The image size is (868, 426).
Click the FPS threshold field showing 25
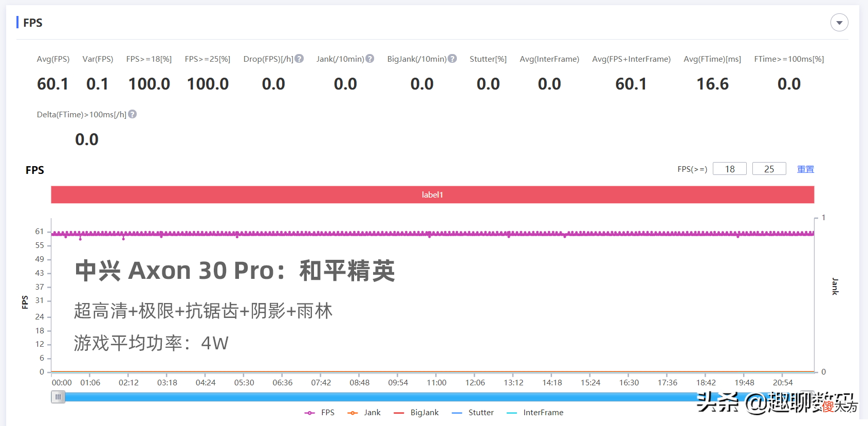pos(769,169)
